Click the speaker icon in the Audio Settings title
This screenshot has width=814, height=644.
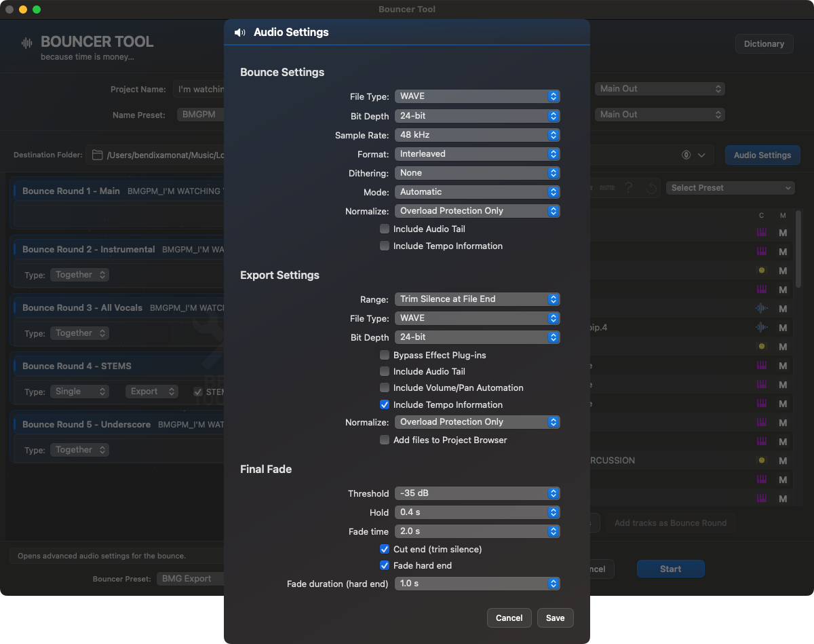239,33
